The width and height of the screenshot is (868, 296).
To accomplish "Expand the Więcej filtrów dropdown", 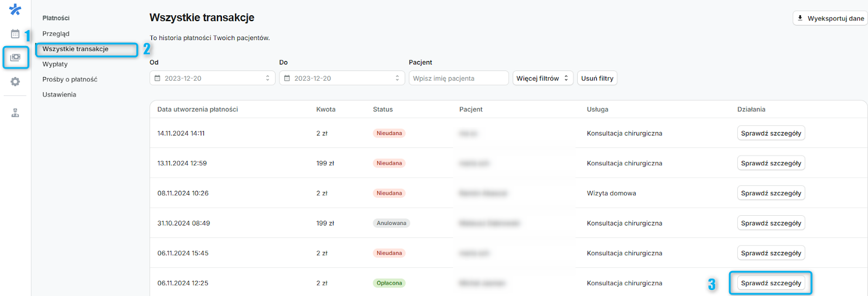I will pos(542,78).
